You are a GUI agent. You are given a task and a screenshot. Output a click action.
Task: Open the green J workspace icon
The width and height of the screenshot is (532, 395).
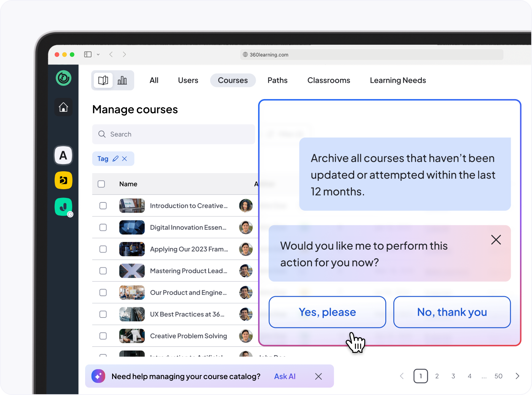pos(63,207)
